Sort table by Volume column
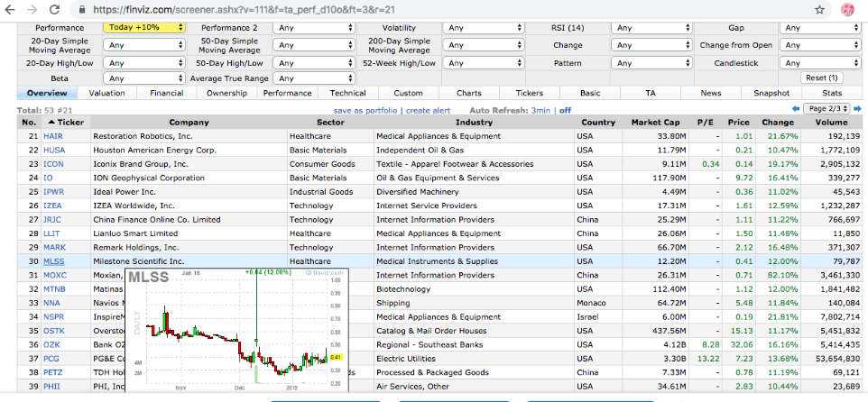868x402 pixels. (831, 123)
